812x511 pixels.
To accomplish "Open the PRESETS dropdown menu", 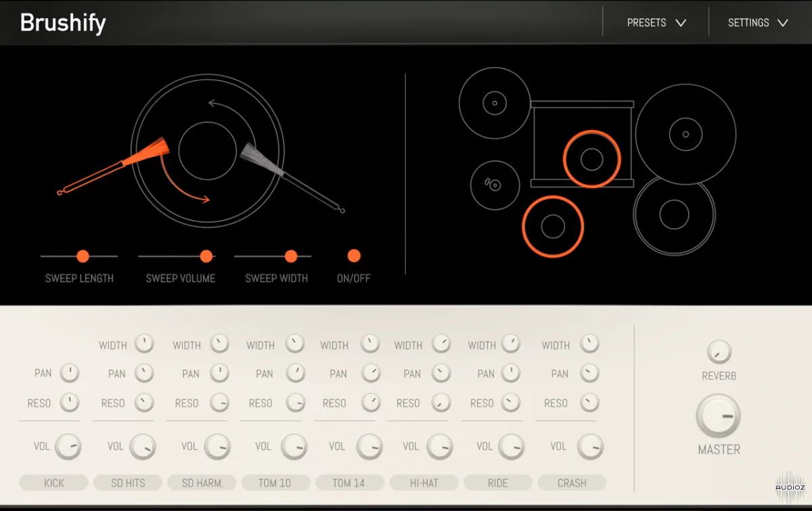I will [656, 22].
